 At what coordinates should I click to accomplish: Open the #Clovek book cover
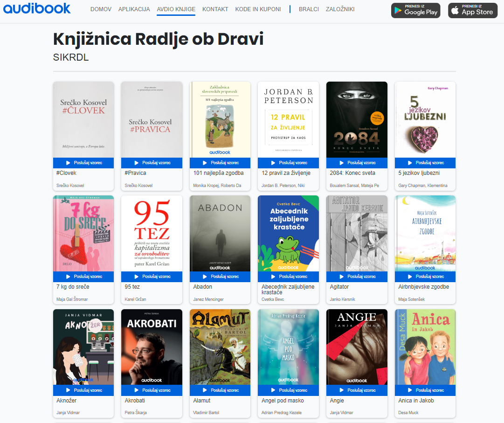coord(83,119)
